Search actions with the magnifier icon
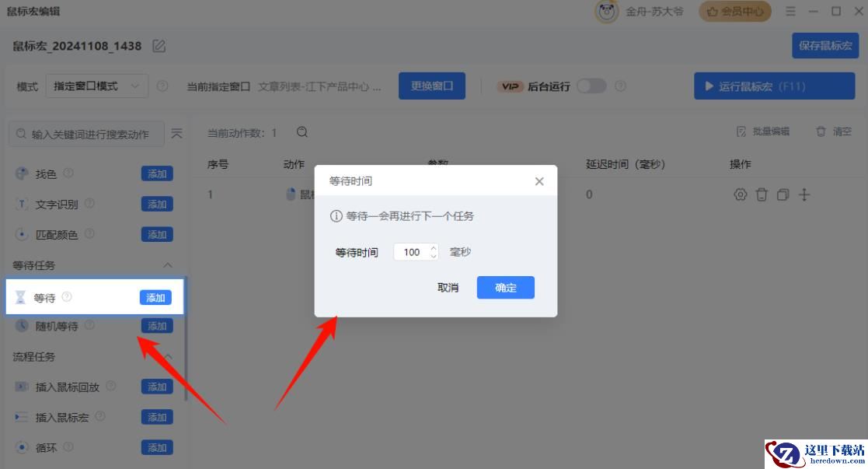868x469 pixels. click(x=302, y=132)
